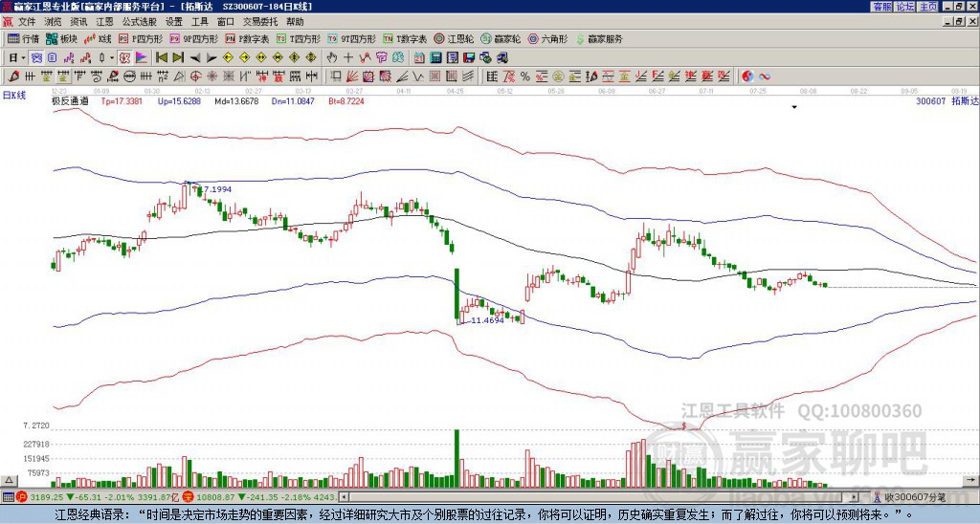Open the 窗口 menu
980x524 pixels.
(x=226, y=22)
